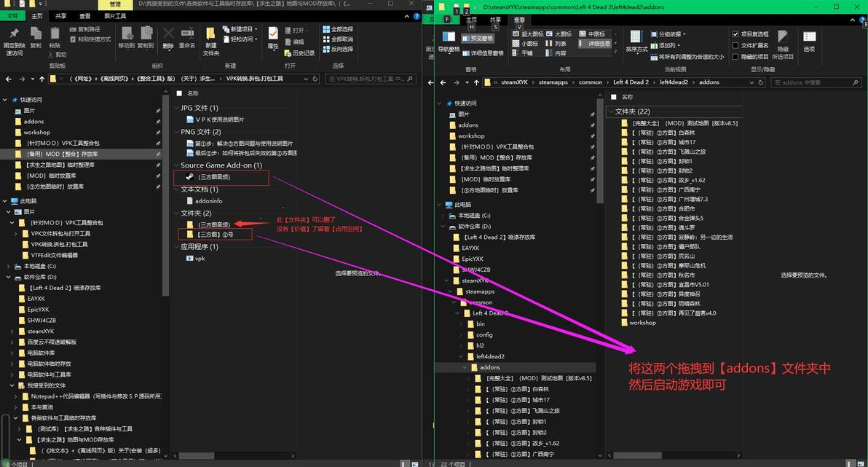Image resolution: width=868 pixels, height=467 pixels.
Task: Tick select-all checkbox beside 名称 in left window
Action: click(x=179, y=94)
